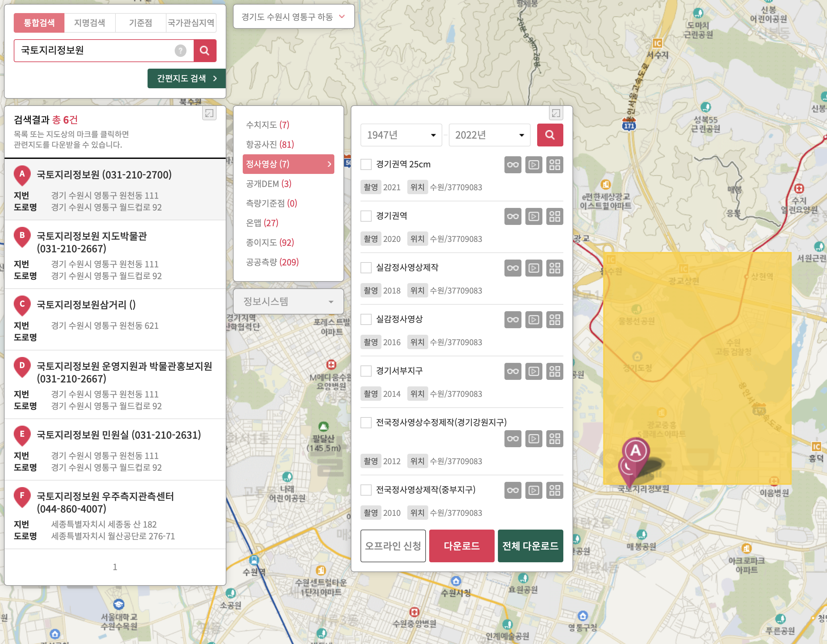The width and height of the screenshot is (827, 644).
Task: Switch to 기준점 tab
Action: (140, 23)
